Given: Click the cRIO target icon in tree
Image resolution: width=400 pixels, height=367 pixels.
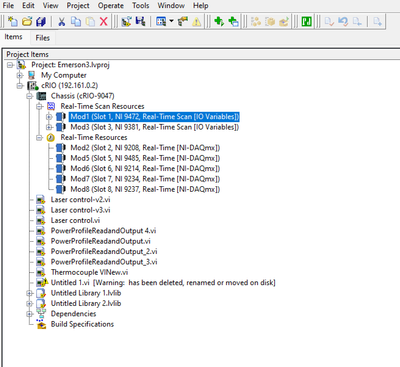Looking at the screenshot, I should pos(33,86).
